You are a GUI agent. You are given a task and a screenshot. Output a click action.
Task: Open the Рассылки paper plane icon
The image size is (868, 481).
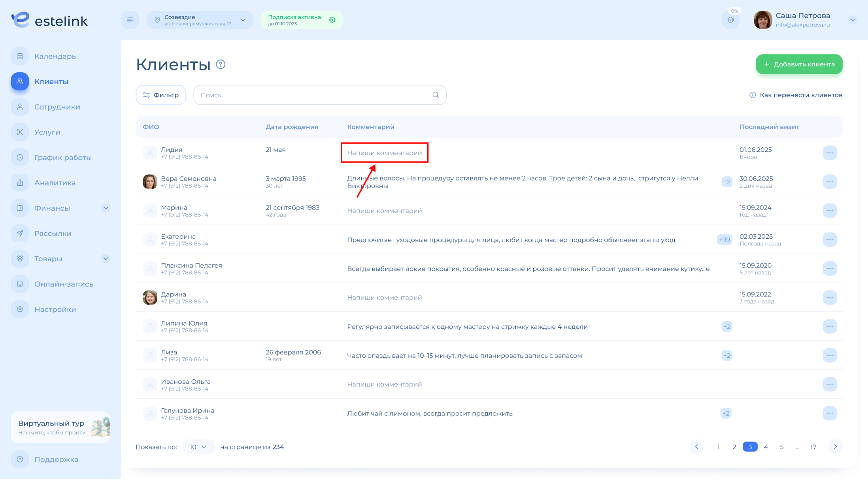point(20,233)
